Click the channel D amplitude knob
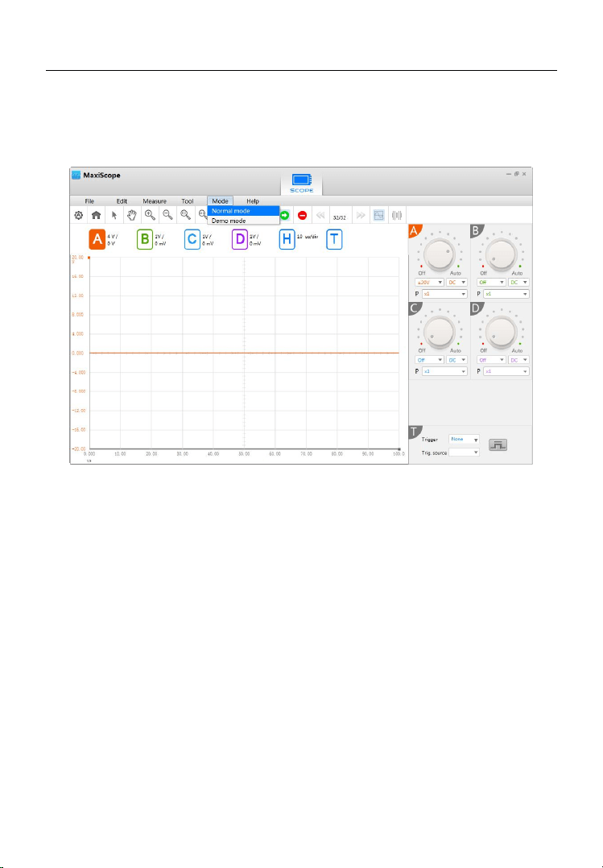 pos(501,332)
